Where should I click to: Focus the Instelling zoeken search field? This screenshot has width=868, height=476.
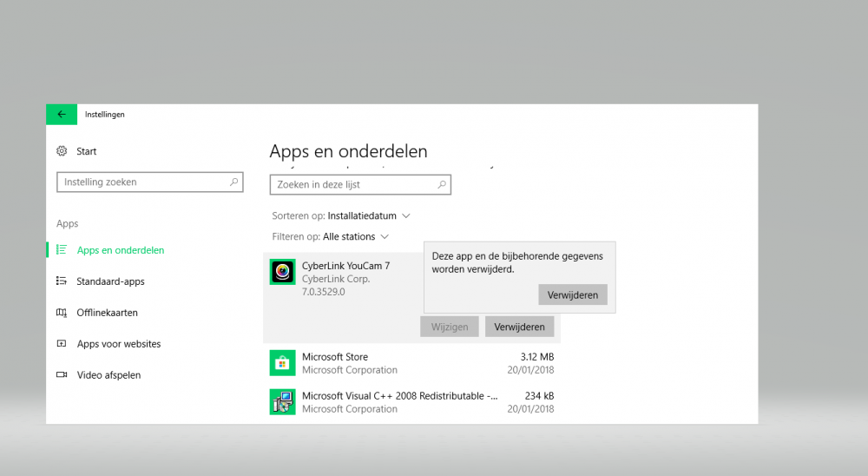150,182
